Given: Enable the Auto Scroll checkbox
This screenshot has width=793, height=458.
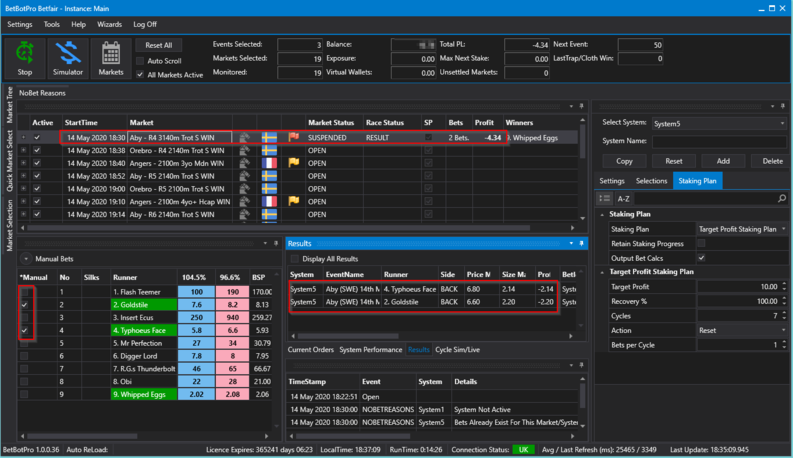Looking at the screenshot, I should (140, 61).
